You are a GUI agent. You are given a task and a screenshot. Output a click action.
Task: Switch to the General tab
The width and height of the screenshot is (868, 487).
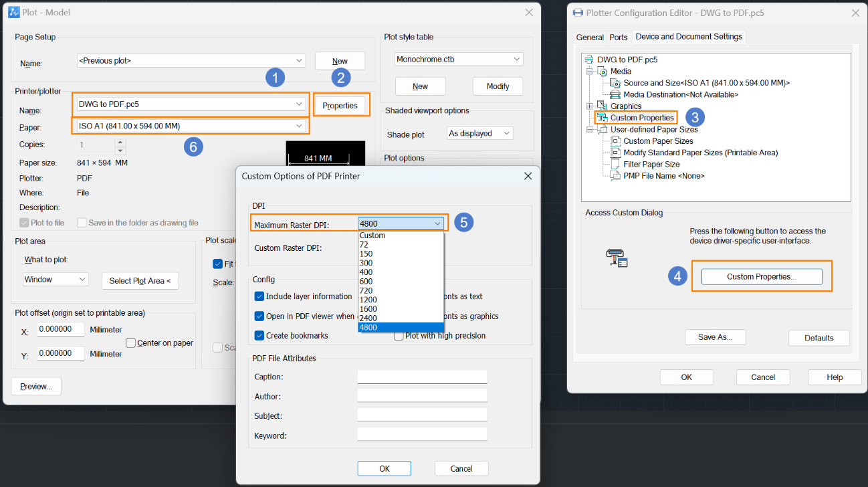(590, 37)
